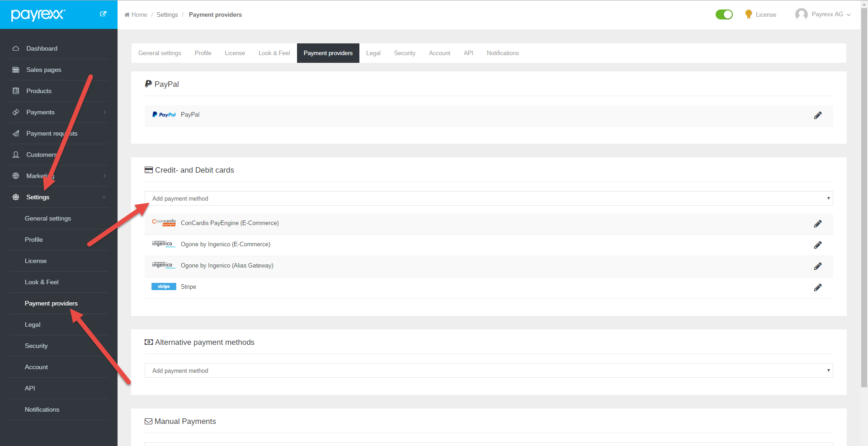
Task: Open Look & Feel in sidebar submenu
Action: (42, 282)
